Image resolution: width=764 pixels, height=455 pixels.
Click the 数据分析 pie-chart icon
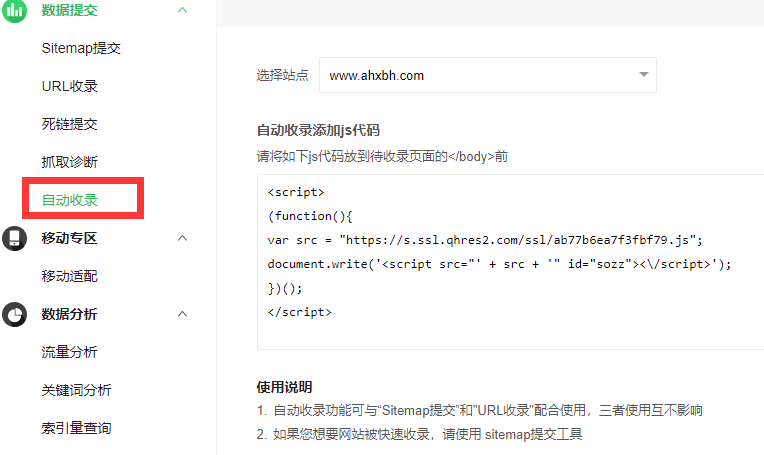(x=14, y=314)
